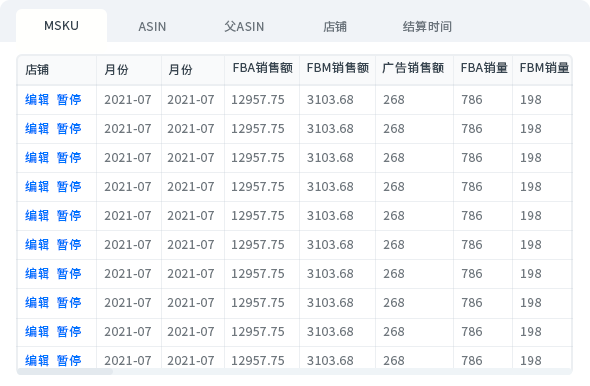The height and width of the screenshot is (386, 590).
Task: Click 暂停 link in last row
Action: click(x=69, y=360)
